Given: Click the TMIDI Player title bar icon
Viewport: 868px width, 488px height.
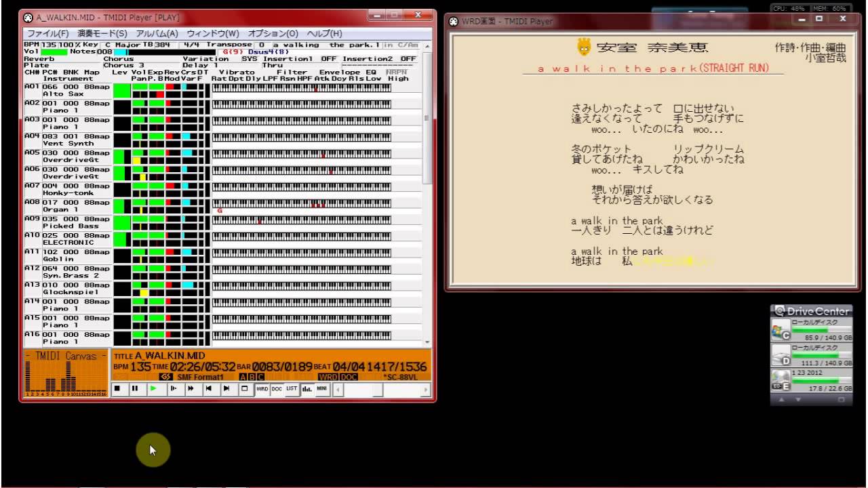Looking at the screenshot, I should pyautogui.click(x=28, y=16).
